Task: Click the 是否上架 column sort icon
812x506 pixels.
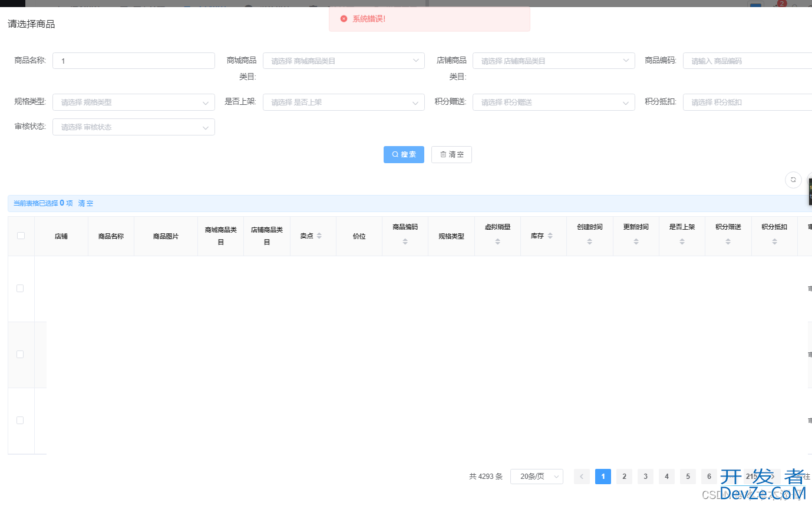Action: [x=682, y=242]
